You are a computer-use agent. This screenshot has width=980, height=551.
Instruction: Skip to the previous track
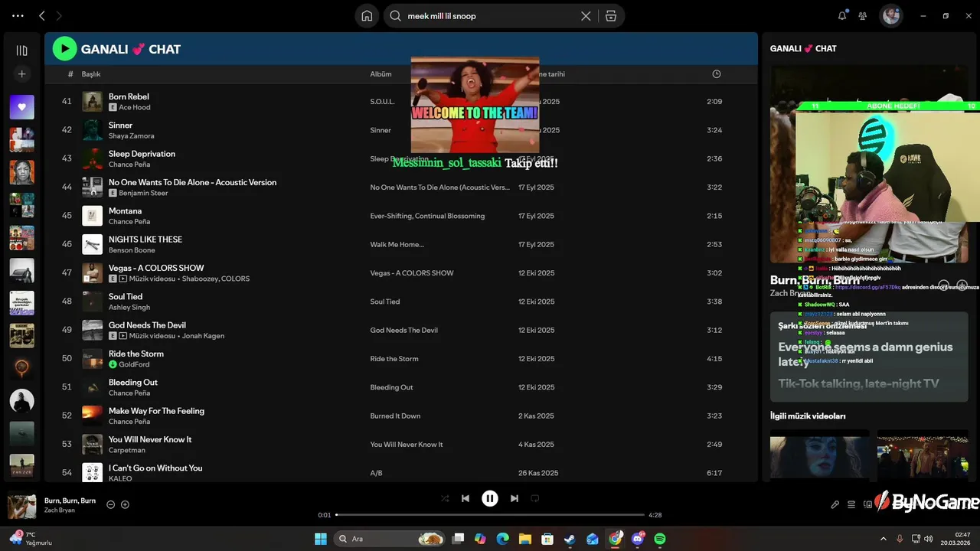click(x=465, y=498)
